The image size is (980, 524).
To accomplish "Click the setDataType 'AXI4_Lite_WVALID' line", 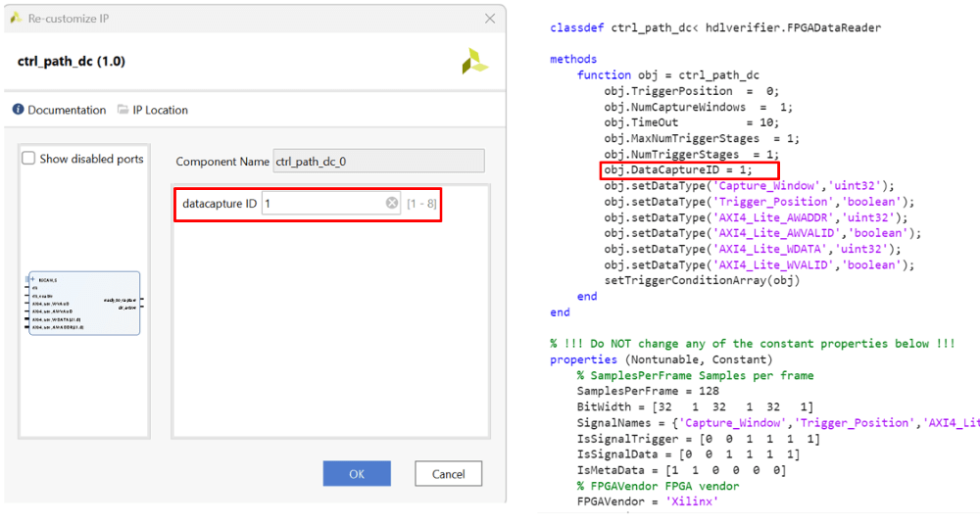I will tap(759, 264).
